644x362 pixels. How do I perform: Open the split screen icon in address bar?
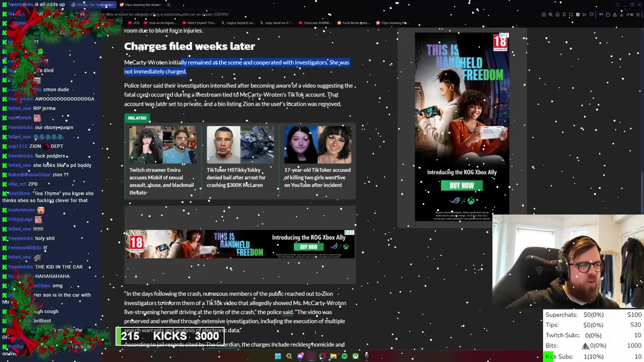pos(544,15)
